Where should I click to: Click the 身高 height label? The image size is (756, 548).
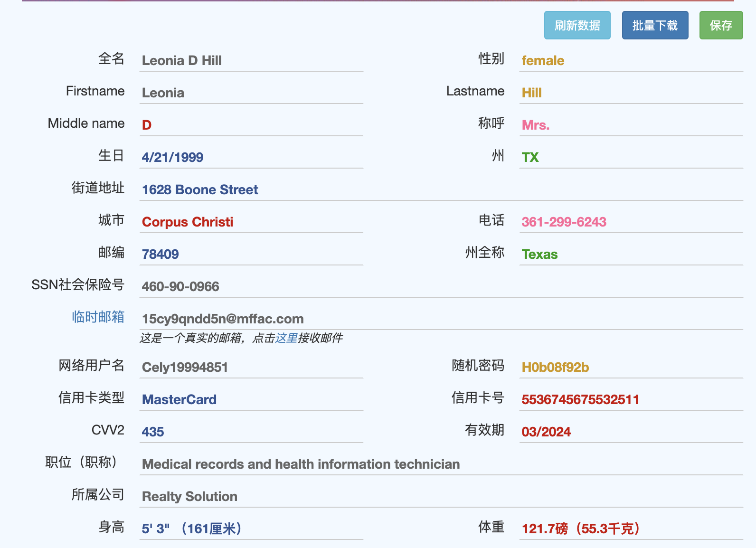coord(111,527)
